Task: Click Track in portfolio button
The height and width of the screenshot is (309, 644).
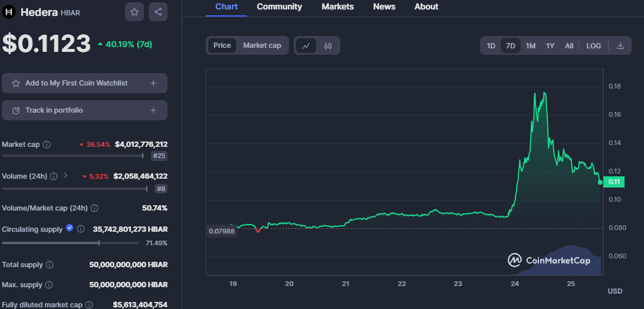Action: [x=84, y=110]
